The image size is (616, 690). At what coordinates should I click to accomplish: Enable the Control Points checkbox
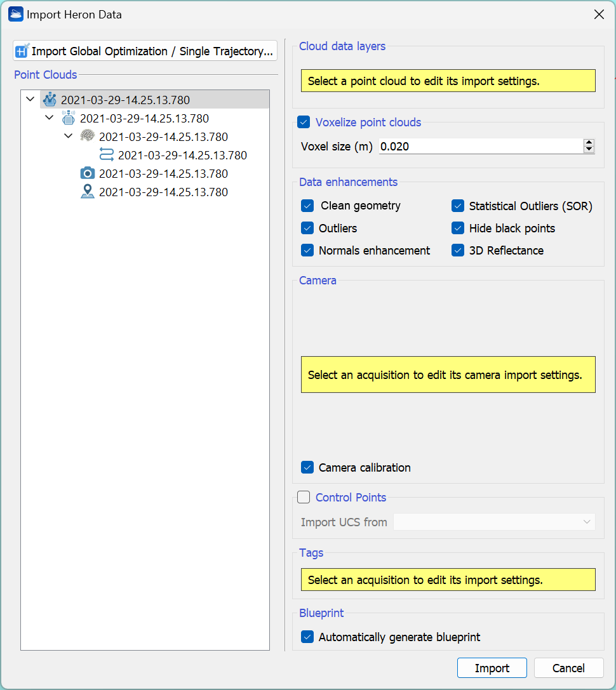(x=304, y=497)
